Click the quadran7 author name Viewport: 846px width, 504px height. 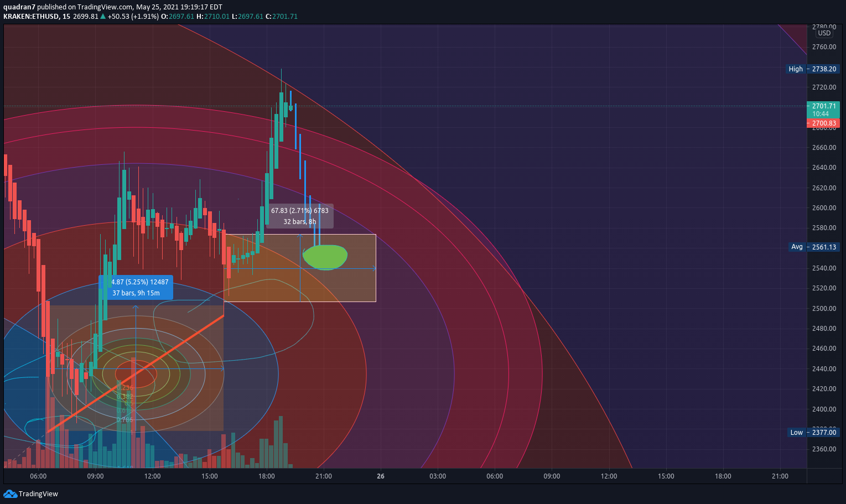coord(19,7)
